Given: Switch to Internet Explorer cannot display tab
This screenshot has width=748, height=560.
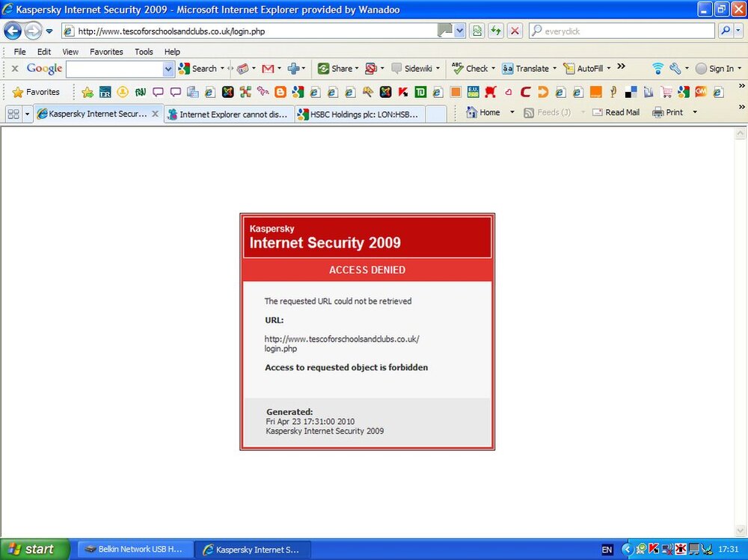Looking at the screenshot, I should [229, 114].
